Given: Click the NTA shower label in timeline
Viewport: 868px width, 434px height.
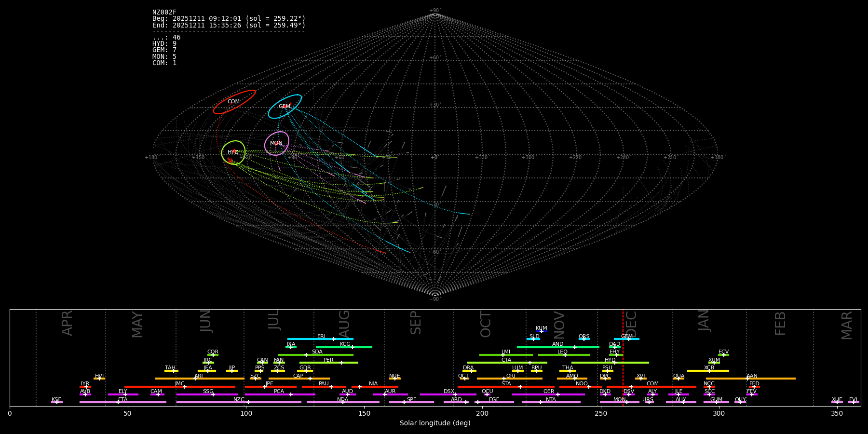Looking at the screenshot, I should tap(551, 400).
